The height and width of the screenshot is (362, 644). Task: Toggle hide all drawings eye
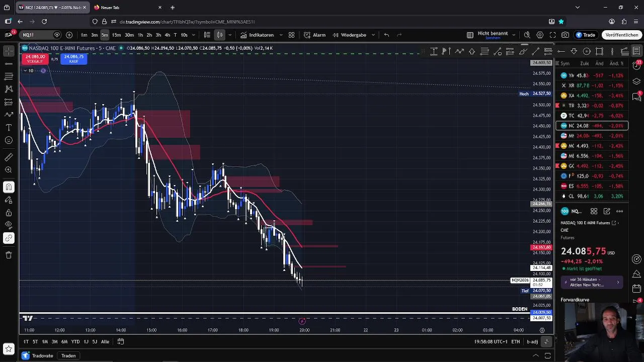coord(9,225)
